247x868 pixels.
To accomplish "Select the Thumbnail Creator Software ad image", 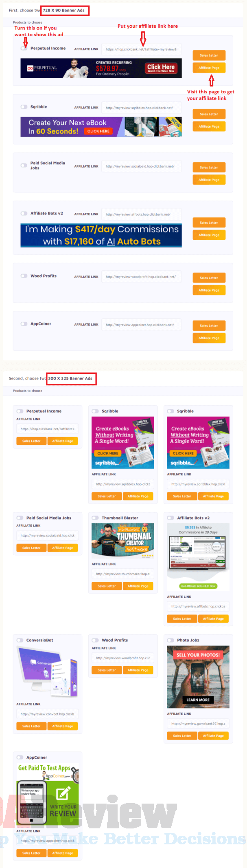I will coord(123,541).
